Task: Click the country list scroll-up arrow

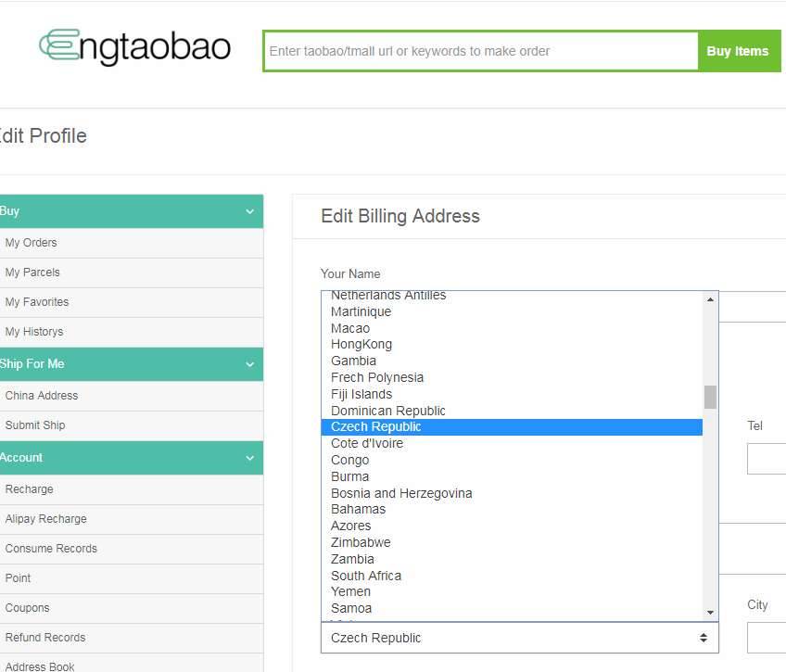Action: (710, 299)
